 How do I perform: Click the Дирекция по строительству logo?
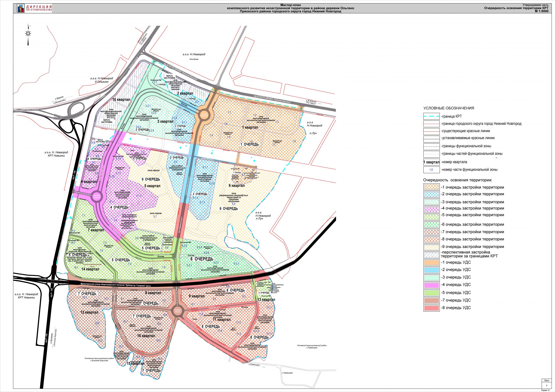[x=34, y=8]
